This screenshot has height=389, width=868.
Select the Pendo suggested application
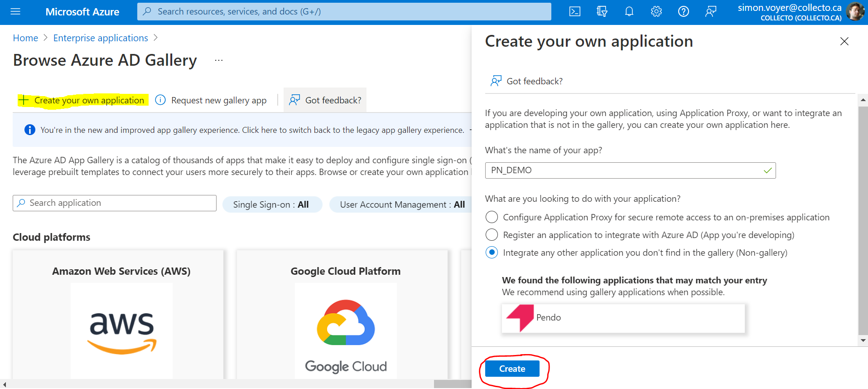click(623, 318)
